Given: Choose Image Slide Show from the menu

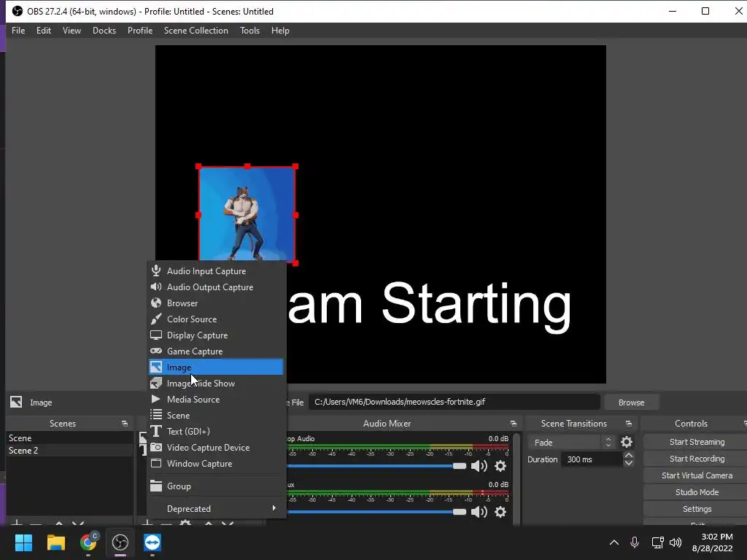Looking at the screenshot, I should tap(215, 384).
